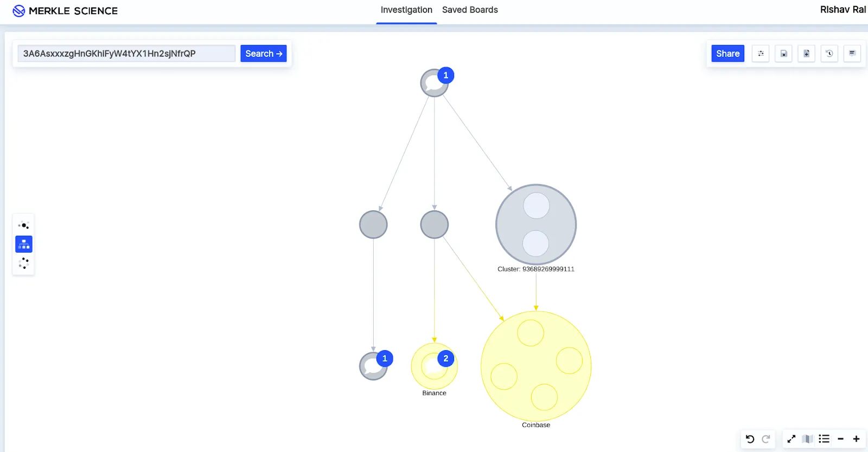Click bottom inner circle inside Coinbase cluster
The height and width of the screenshot is (452, 868).
coord(544,397)
